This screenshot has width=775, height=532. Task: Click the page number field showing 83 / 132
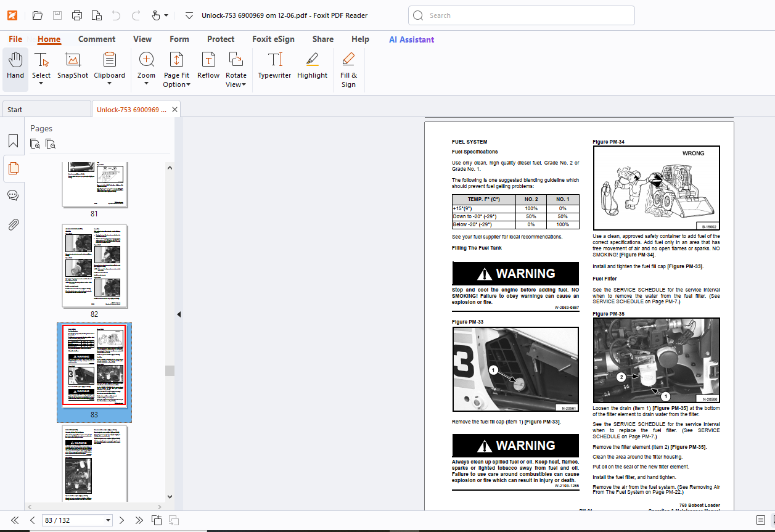point(72,520)
